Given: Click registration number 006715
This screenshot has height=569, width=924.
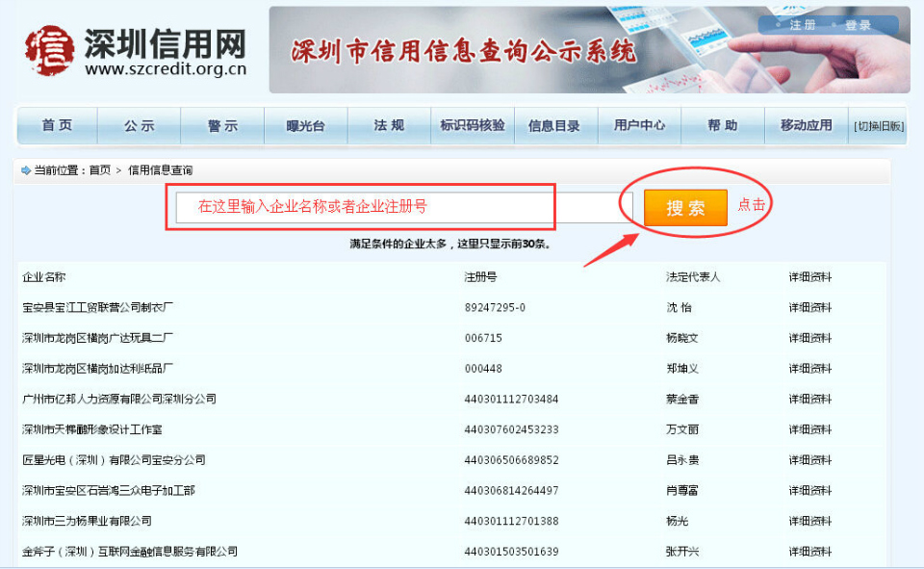Looking at the screenshot, I should click(x=483, y=339).
